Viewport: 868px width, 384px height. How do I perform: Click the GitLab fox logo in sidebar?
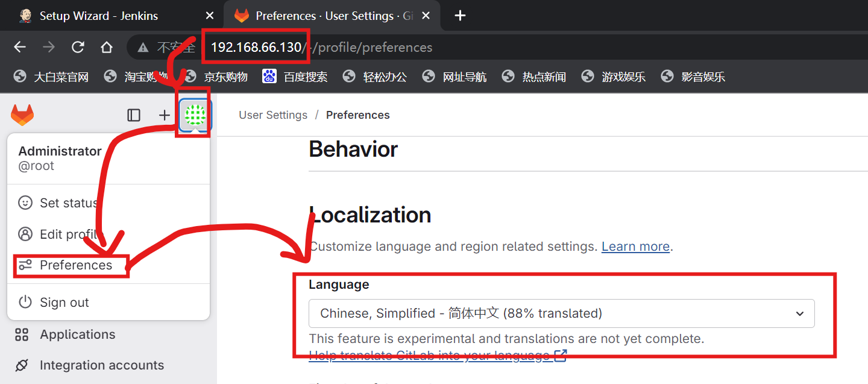point(22,115)
